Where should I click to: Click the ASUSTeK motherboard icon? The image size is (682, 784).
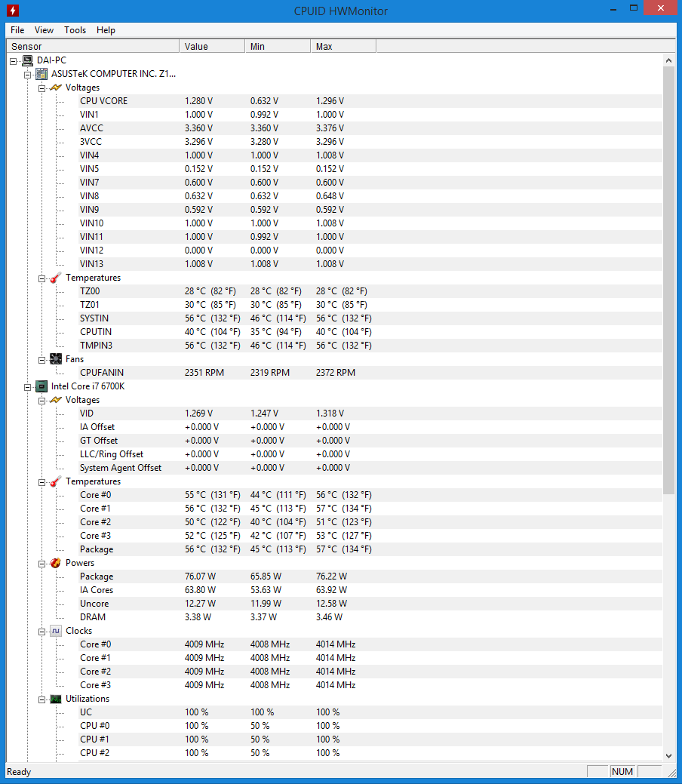click(41, 74)
